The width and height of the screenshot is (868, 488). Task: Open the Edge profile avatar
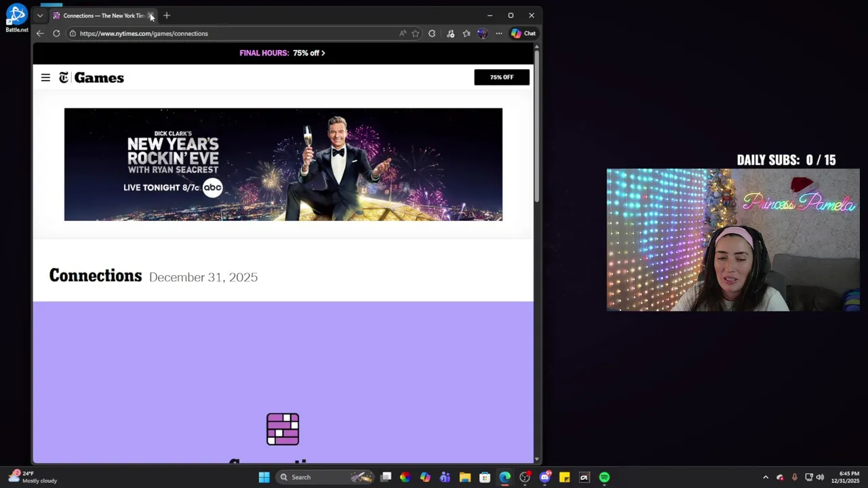(x=482, y=33)
